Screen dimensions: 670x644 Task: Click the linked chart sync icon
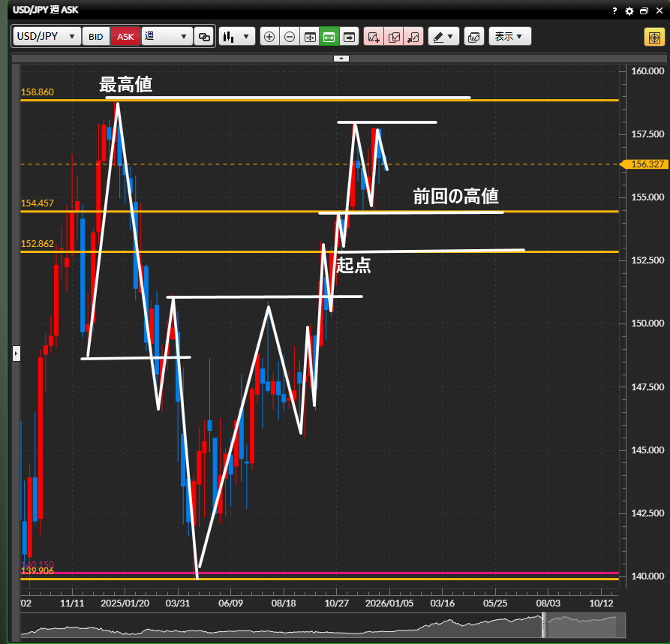point(203,37)
